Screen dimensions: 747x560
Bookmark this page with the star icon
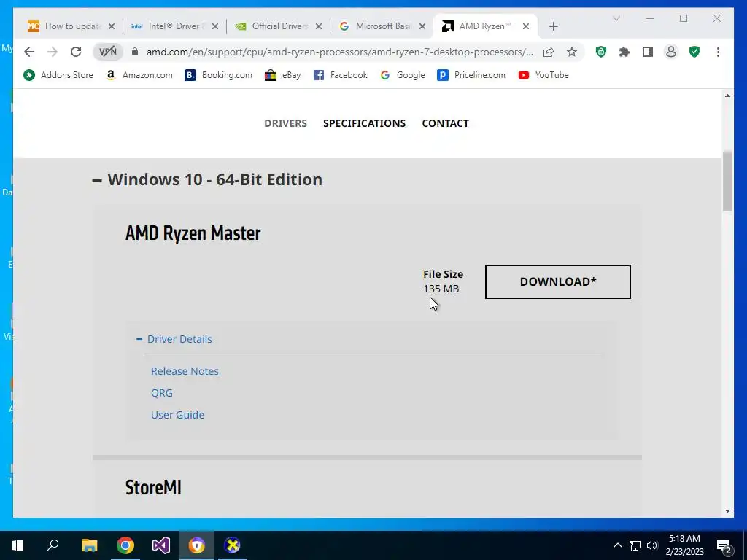pos(572,52)
